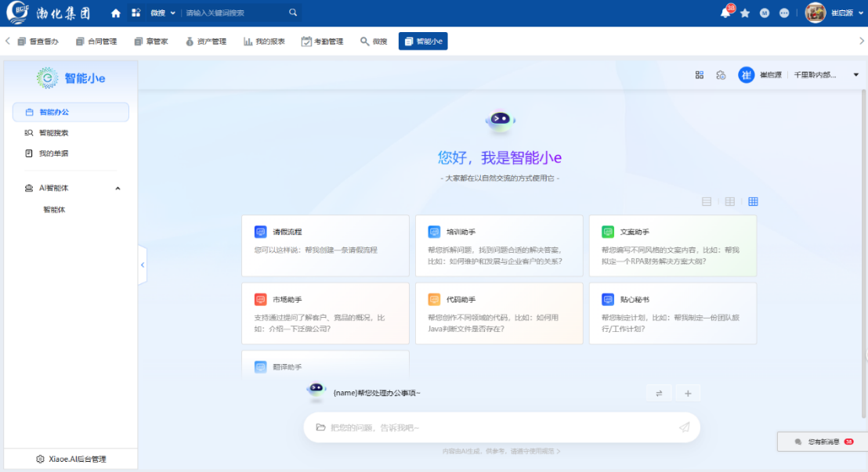Image resolution: width=868 pixels, height=472 pixels.
Task: Open the 合同管理 tab
Action: [96, 41]
